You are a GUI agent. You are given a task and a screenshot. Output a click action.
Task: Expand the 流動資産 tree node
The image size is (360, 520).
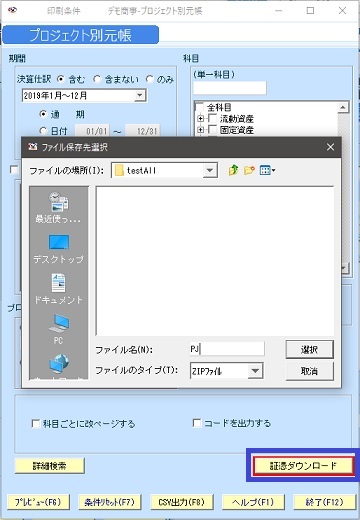point(200,118)
